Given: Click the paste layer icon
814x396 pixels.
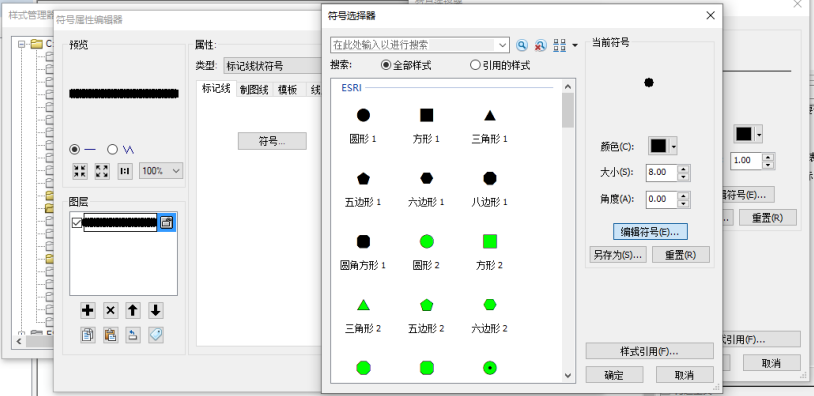Looking at the screenshot, I should point(110,335).
